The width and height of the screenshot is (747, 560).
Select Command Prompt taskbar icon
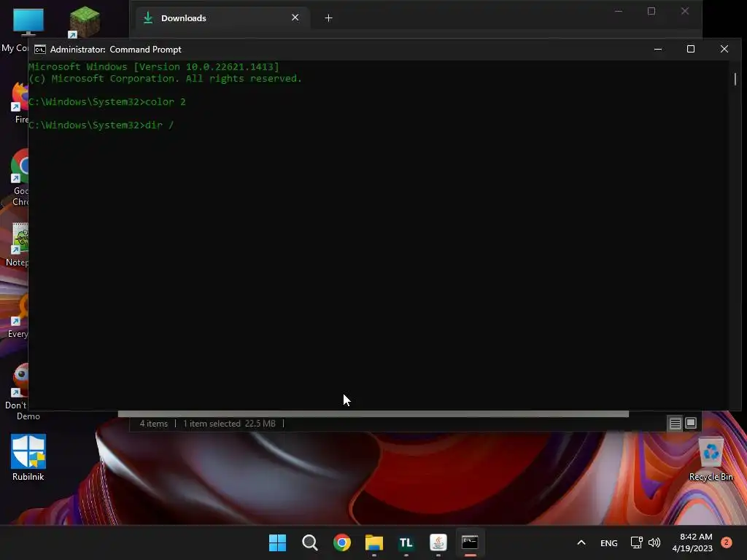[x=471, y=542]
